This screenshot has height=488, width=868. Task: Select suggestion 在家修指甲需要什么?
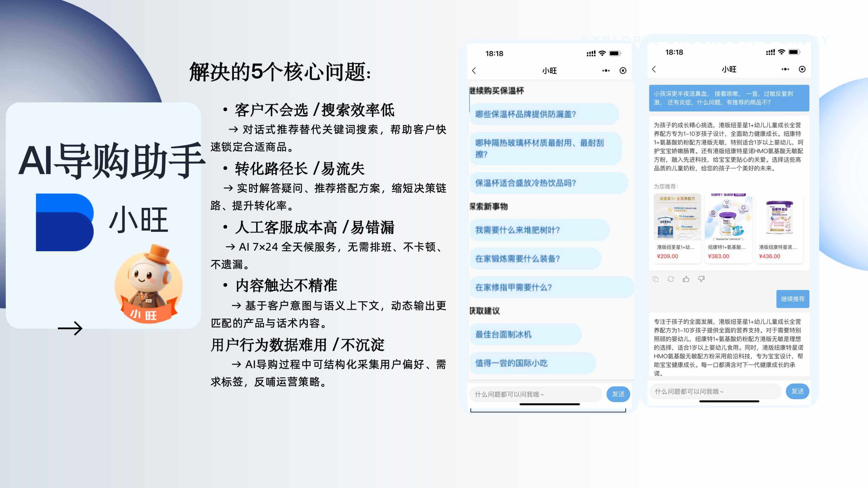point(551,287)
